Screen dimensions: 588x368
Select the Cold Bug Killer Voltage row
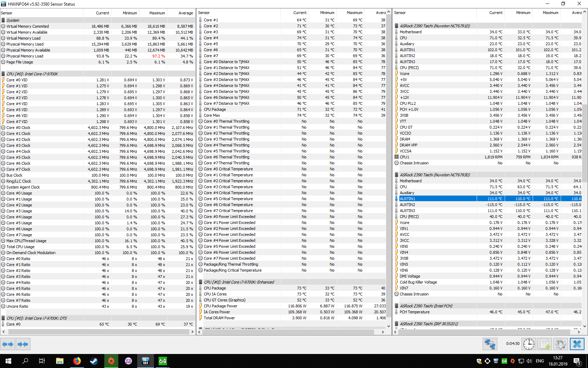point(488,282)
